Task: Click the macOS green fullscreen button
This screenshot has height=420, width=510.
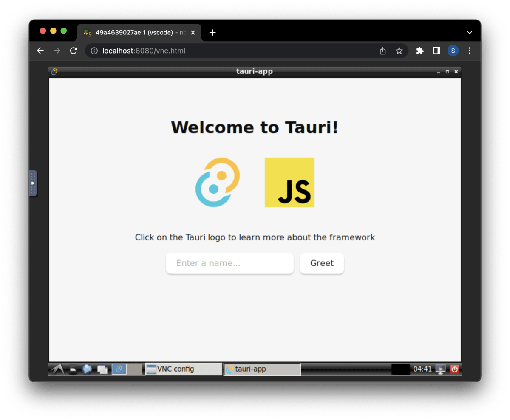Action: [64, 31]
